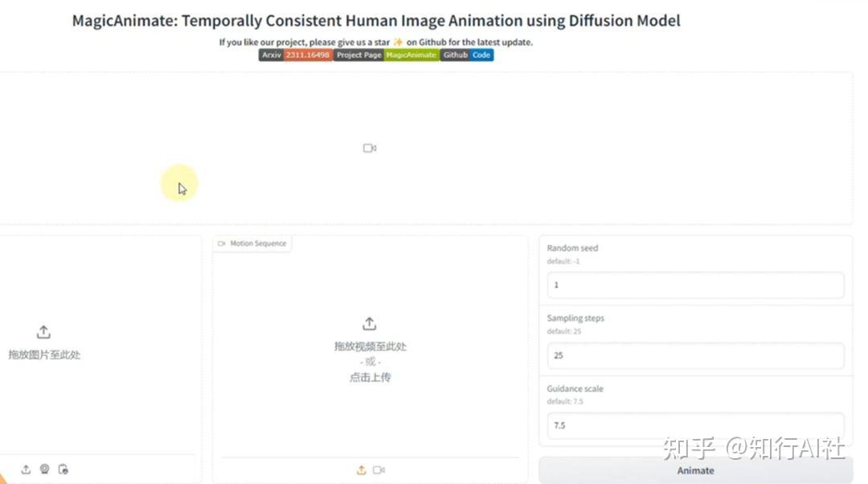Image resolution: width=868 pixels, height=484 pixels.
Task: Switch motion sequence source to webcam video icon
Action: pos(379,470)
